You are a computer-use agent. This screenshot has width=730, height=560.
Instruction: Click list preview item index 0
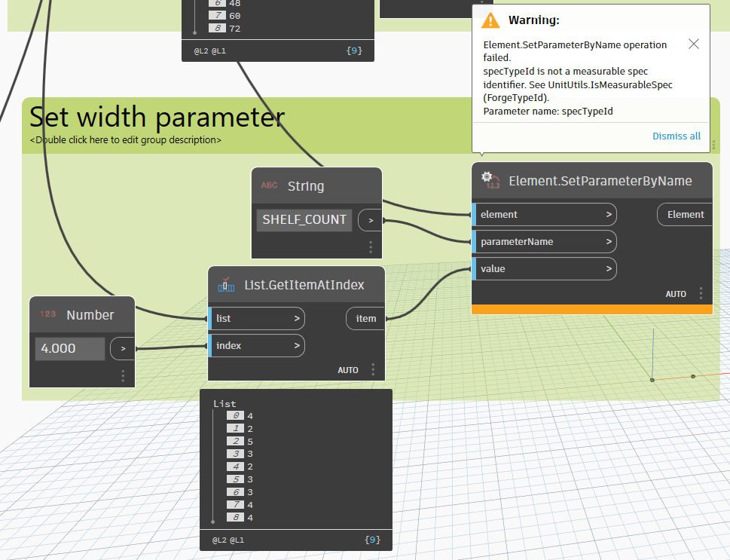pyautogui.click(x=240, y=415)
